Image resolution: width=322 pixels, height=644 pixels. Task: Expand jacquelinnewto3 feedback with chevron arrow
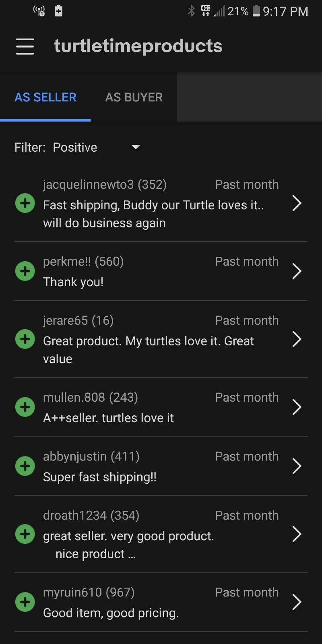[x=297, y=203]
